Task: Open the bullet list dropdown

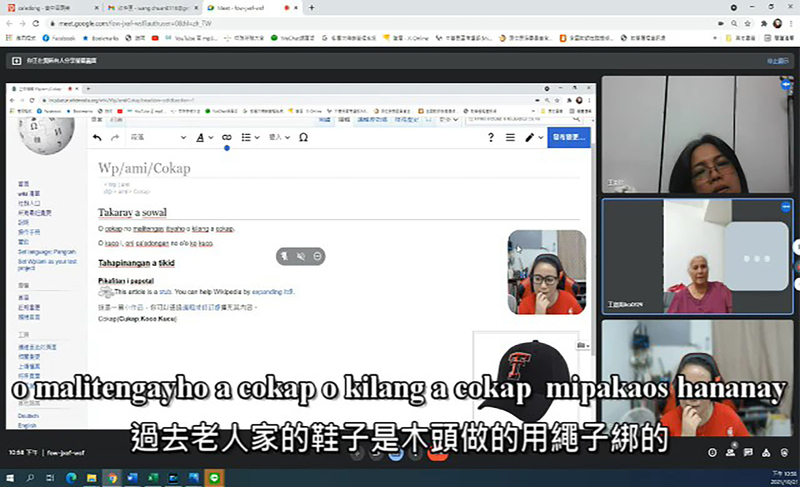Action: coord(250,137)
